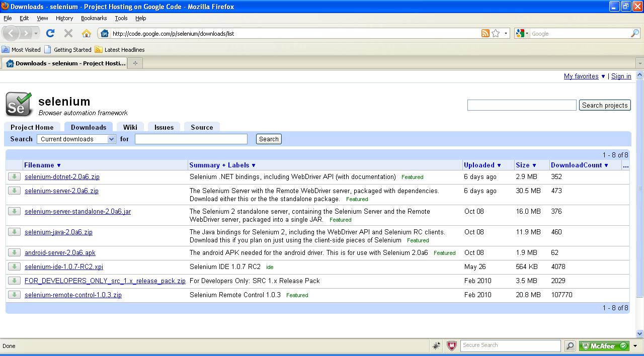Open the File menu

point(8,18)
